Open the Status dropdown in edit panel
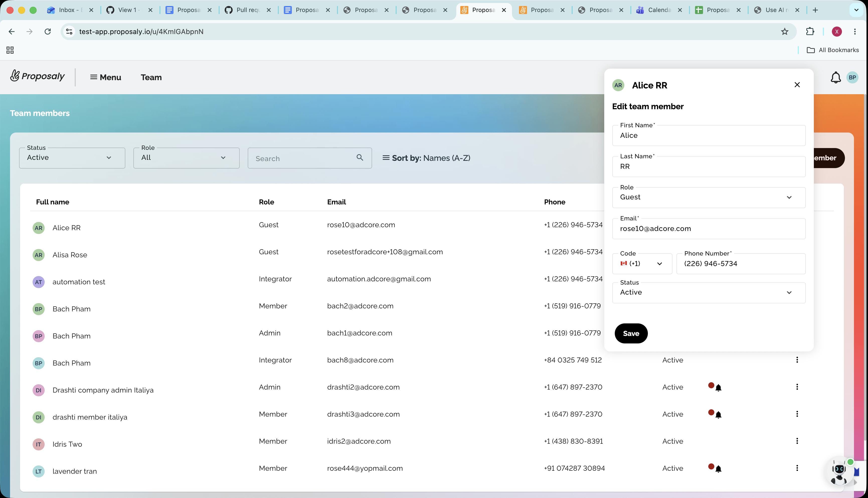 click(709, 293)
